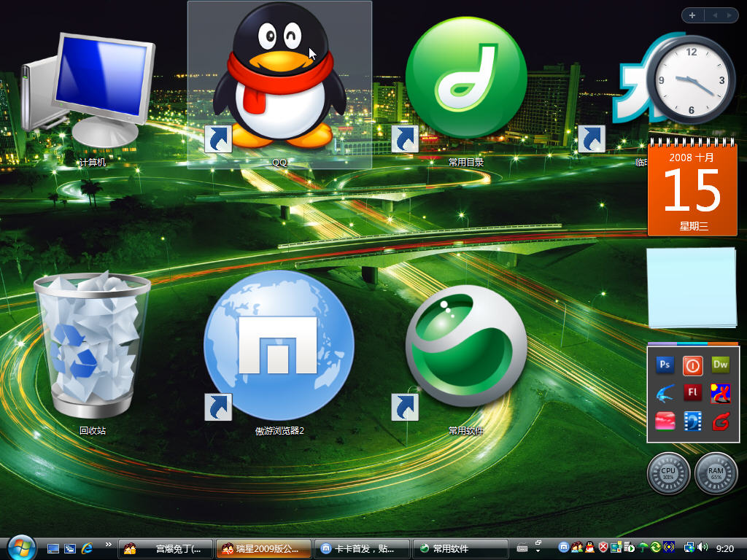Click the orange tab on launcher gadget
747x560 pixels.
pyautogui.click(x=723, y=343)
